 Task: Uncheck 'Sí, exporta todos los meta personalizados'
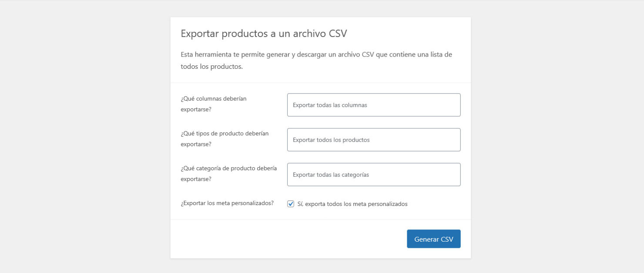pos(290,203)
